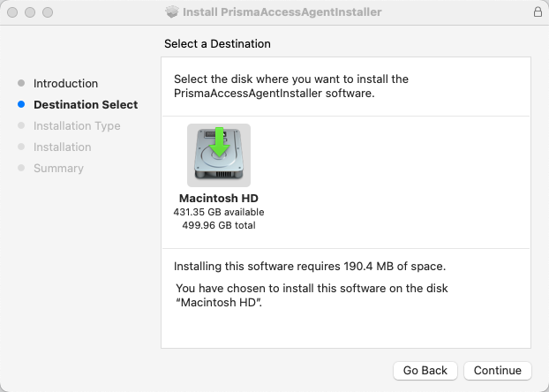
Task: Close the installer window
Action: click(x=12, y=12)
